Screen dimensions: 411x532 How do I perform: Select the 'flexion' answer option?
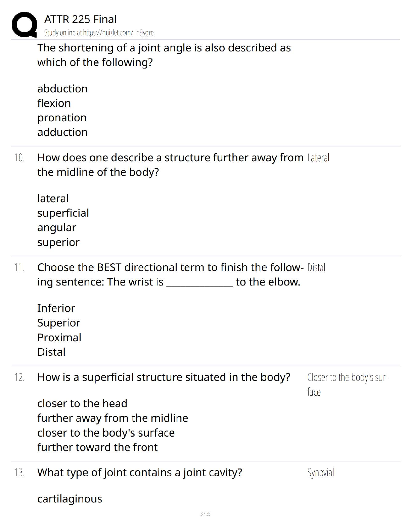(54, 103)
